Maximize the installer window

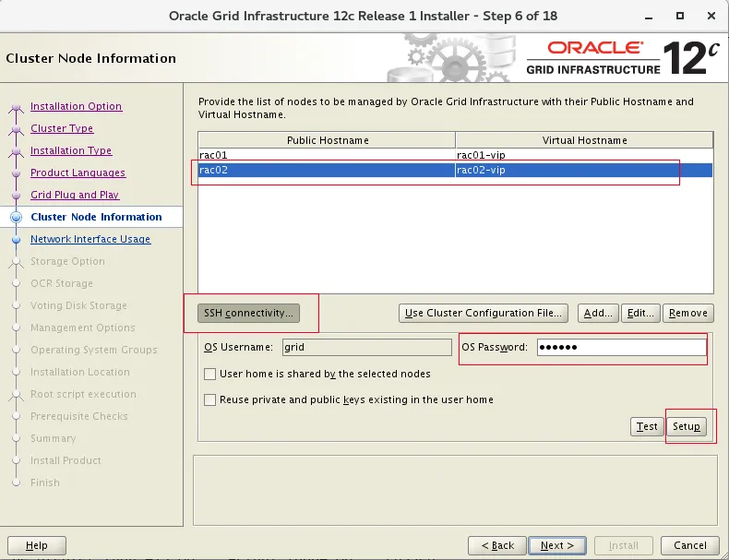coord(680,16)
